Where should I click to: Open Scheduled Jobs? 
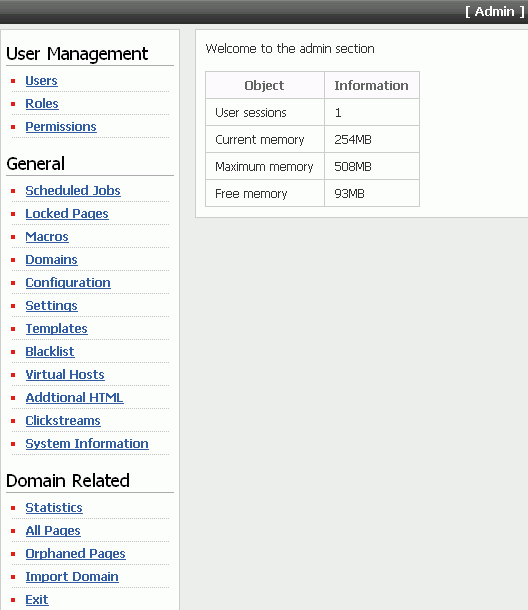[73, 190]
